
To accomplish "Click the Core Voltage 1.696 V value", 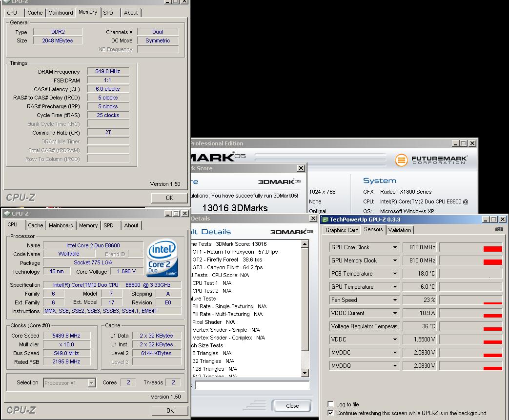I will 126,271.
